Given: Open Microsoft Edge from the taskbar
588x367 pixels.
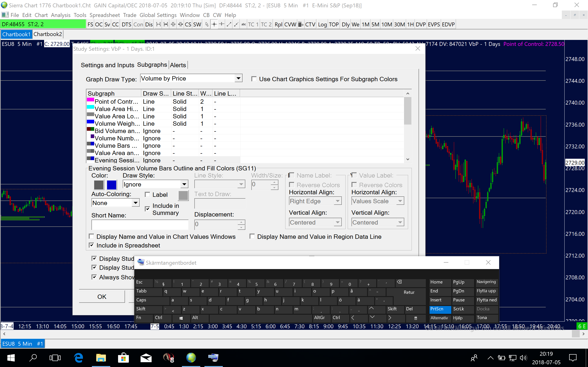Looking at the screenshot, I should coord(79,358).
